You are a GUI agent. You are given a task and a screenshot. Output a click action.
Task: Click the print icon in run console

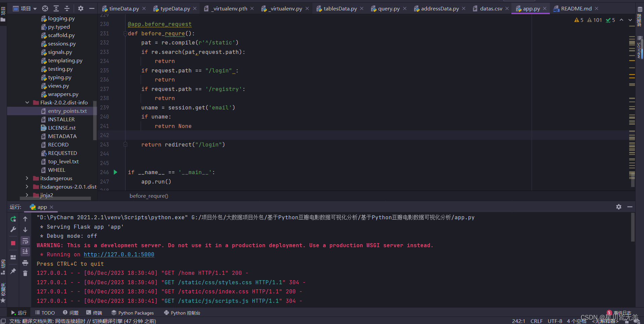pos(25,263)
